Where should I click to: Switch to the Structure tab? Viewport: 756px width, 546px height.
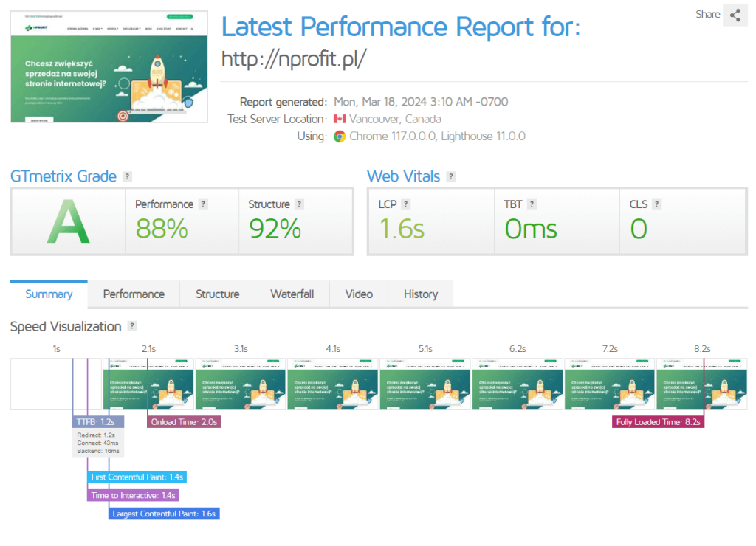(x=217, y=294)
